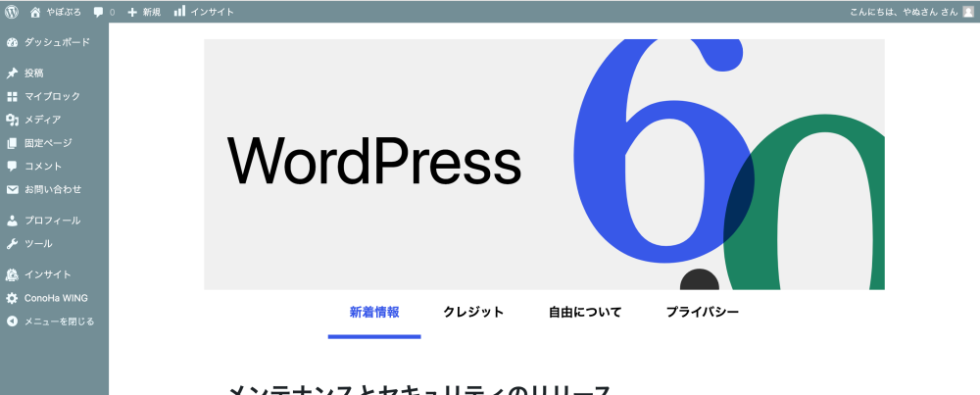
Task: Visit site via やぼぶろ link
Action: point(64,12)
